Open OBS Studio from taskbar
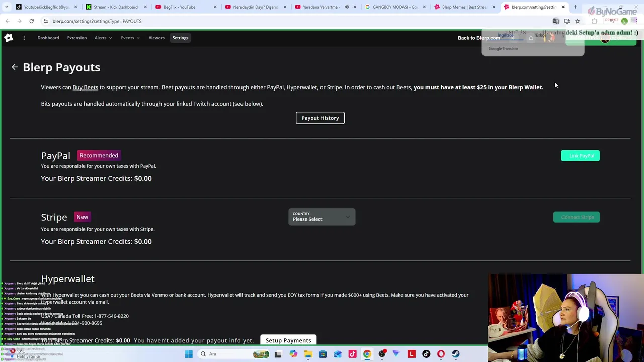 pyautogui.click(x=382, y=354)
